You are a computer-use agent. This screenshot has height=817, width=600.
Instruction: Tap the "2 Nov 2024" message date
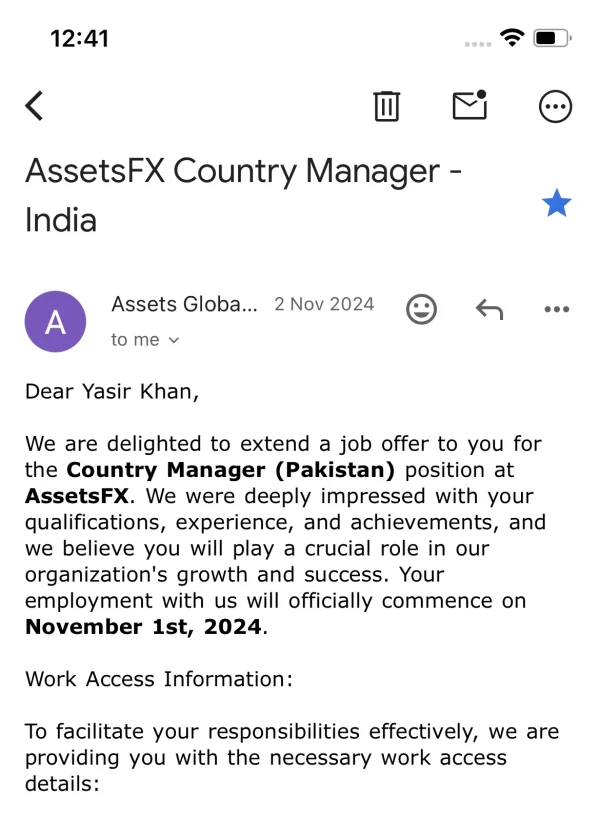324,304
